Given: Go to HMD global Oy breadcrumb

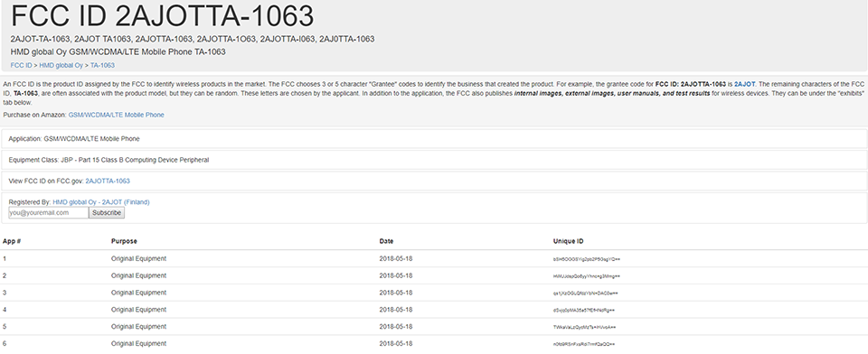Looking at the screenshot, I should [x=61, y=65].
